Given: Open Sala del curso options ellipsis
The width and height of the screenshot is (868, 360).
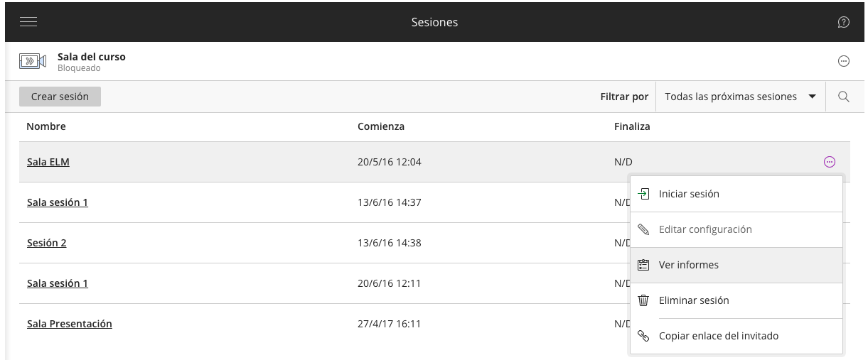Looking at the screenshot, I should tap(844, 61).
